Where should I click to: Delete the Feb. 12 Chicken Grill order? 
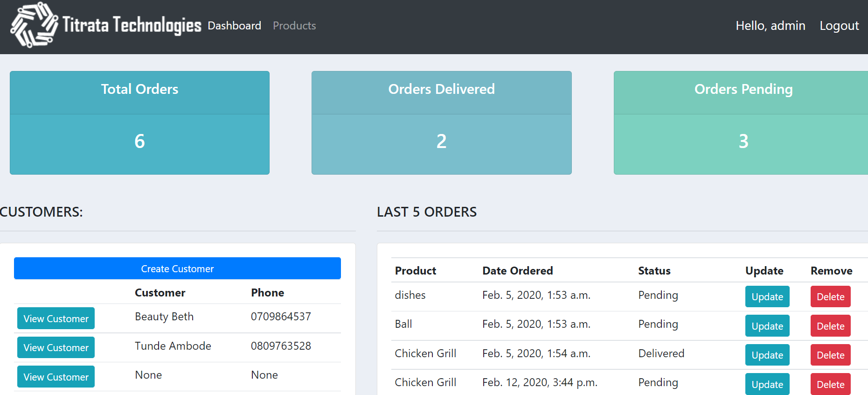point(830,384)
